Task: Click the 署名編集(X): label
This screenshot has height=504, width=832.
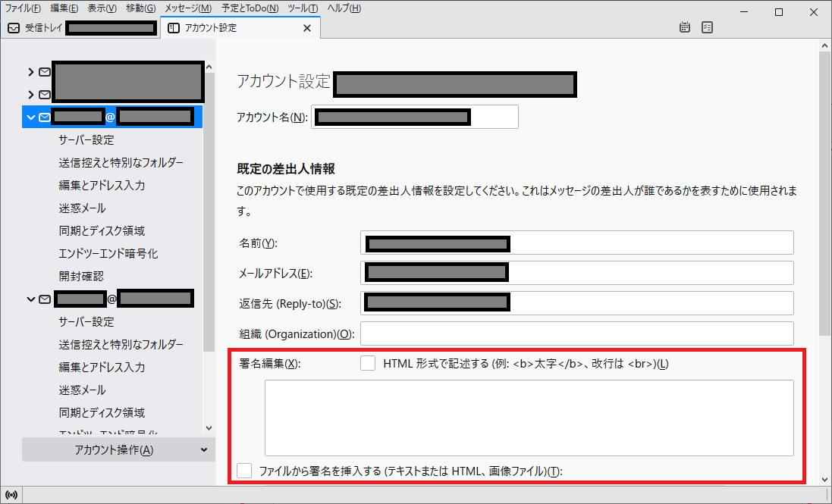Action: coord(269,364)
